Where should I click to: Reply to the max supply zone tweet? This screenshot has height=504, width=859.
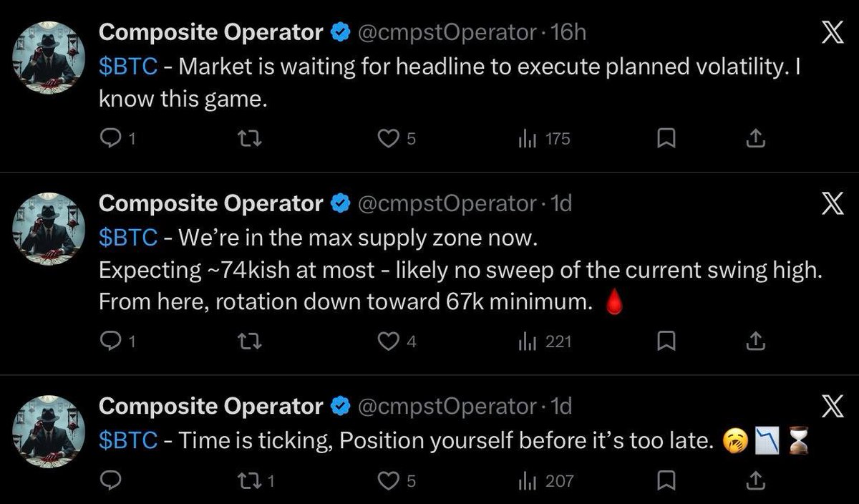111,342
